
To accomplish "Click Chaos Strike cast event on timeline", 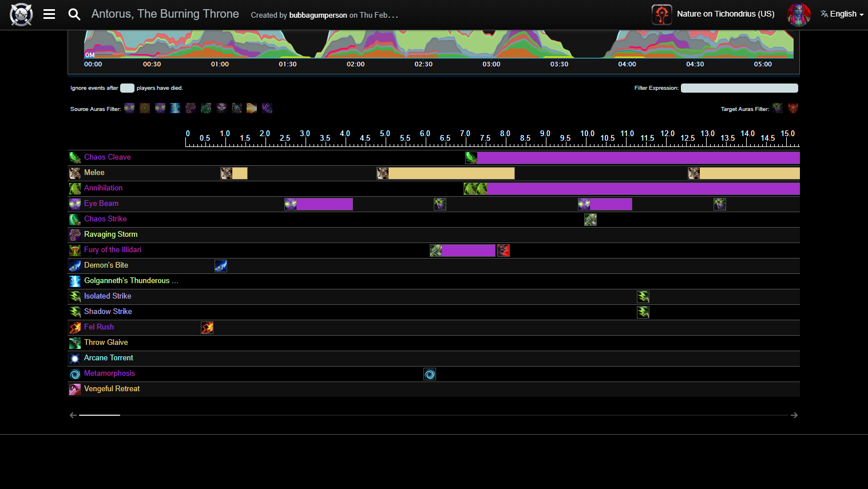I will click(x=590, y=220).
